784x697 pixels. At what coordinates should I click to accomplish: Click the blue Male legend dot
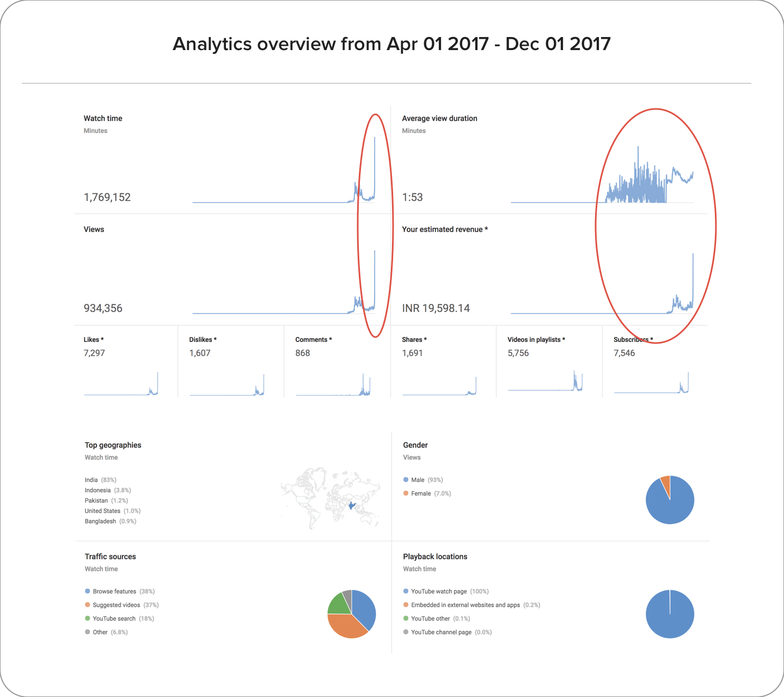[406, 480]
